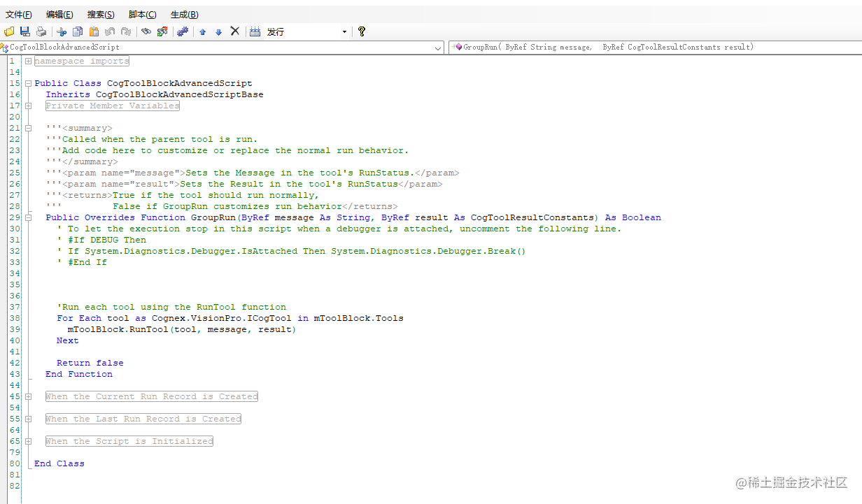
Task: Expand the namespace imports region
Action: pyautogui.click(x=27, y=61)
